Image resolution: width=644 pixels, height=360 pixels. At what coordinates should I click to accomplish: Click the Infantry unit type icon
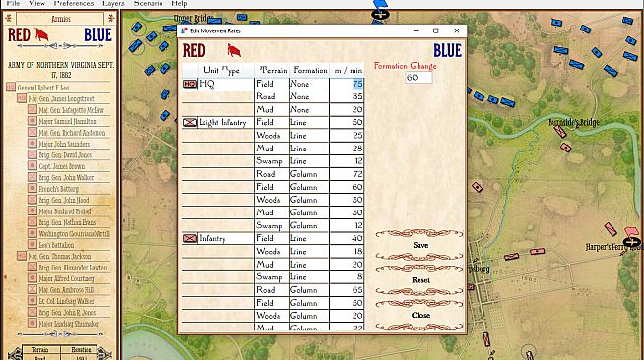pos(190,238)
